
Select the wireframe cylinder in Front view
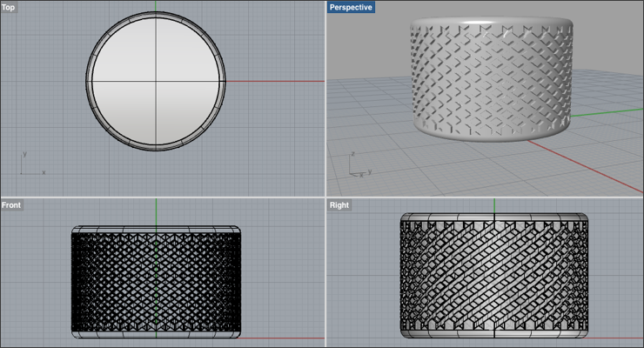[x=156, y=282]
